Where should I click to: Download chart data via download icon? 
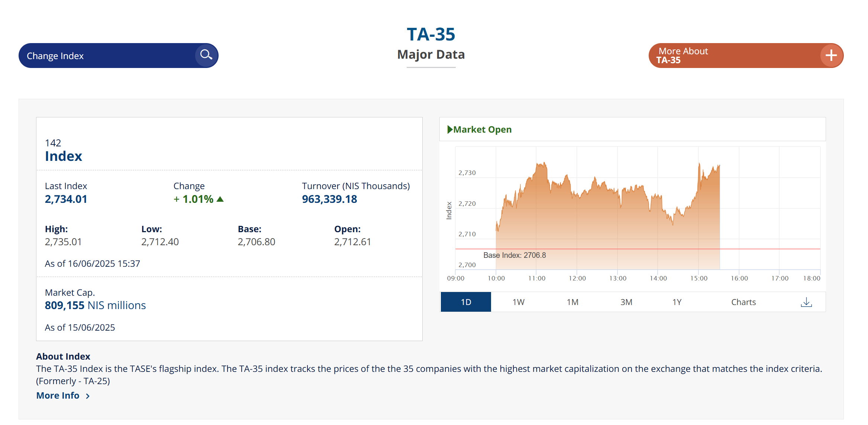[806, 302]
